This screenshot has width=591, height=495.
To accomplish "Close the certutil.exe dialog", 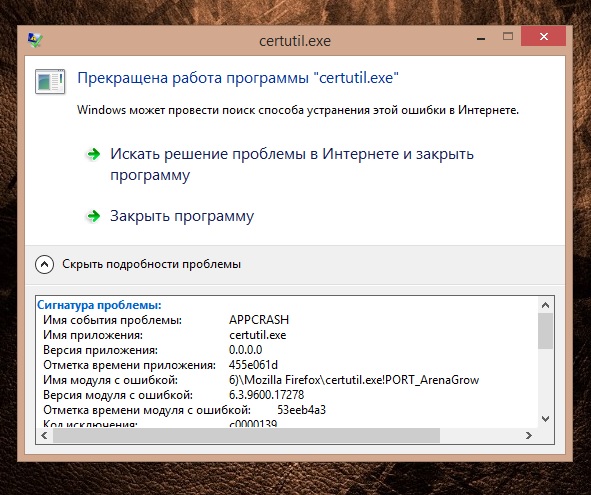I will (x=544, y=37).
